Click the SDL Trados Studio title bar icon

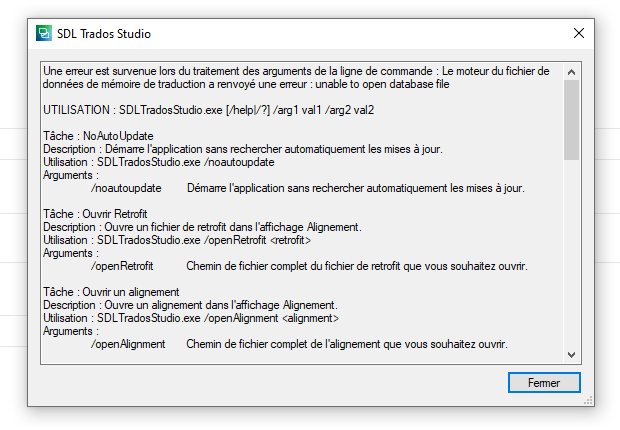pyautogui.click(x=44, y=33)
